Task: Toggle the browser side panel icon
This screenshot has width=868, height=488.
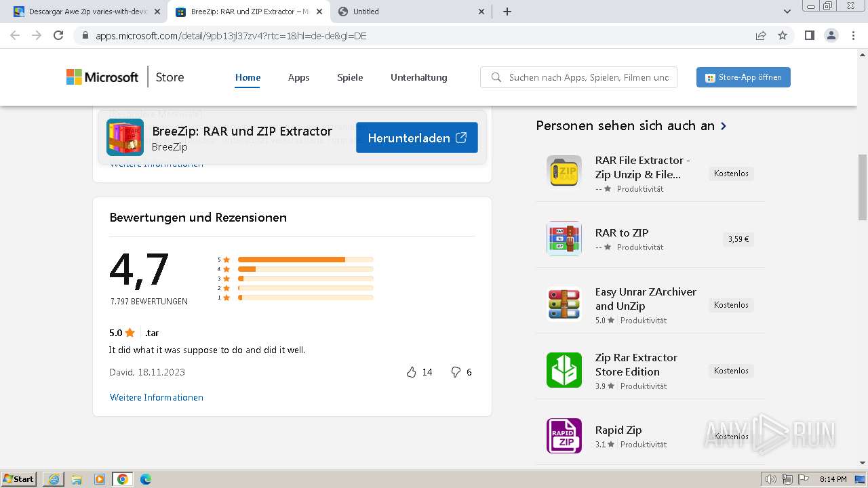Action: click(809, 35)
